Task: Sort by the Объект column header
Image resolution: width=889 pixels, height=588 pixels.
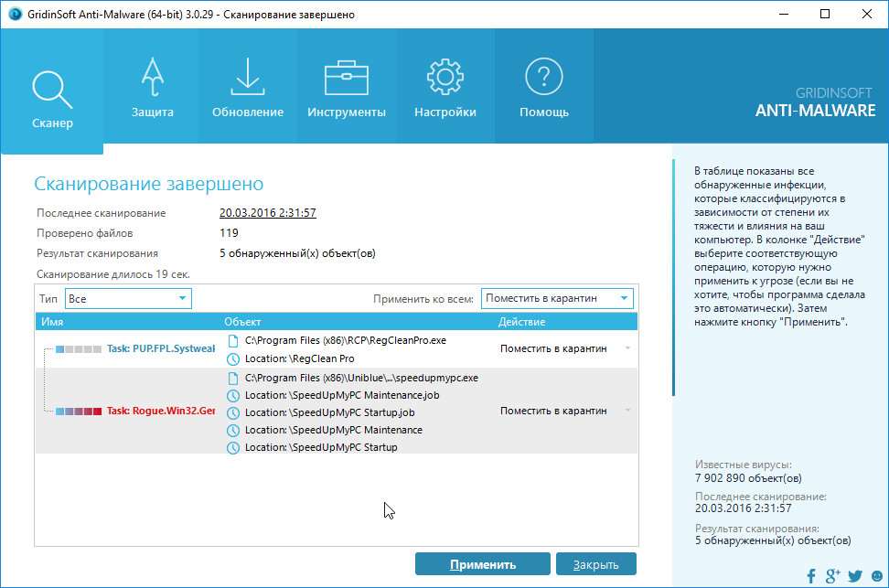Action: point(242,322)
